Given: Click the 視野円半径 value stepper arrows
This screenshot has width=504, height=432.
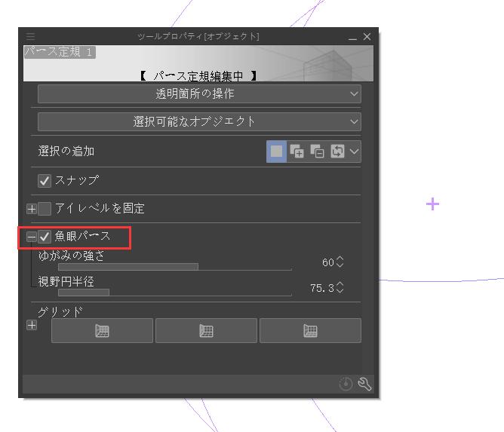Looking at the screenshot, I should 340,288.
